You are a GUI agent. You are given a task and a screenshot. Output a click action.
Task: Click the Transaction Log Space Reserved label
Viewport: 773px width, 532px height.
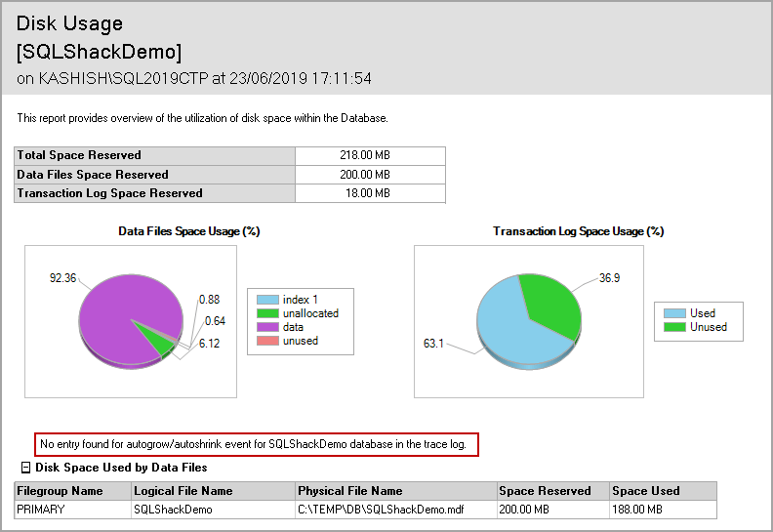pos(109,193)
